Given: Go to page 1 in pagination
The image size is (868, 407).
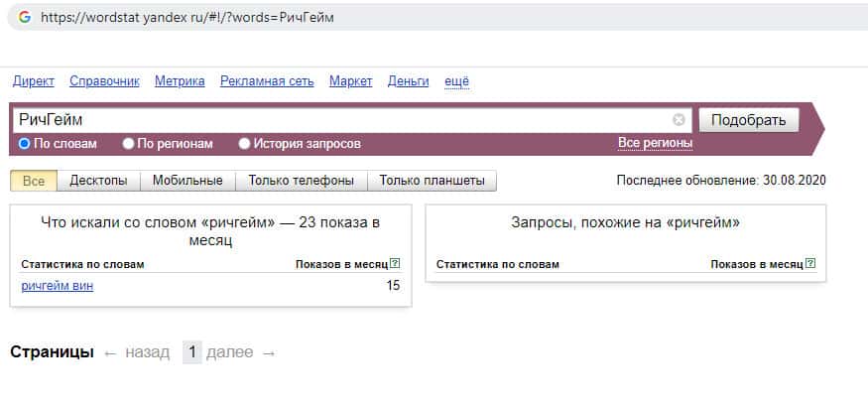Looking at the screenshot, I should click(192, 352).
